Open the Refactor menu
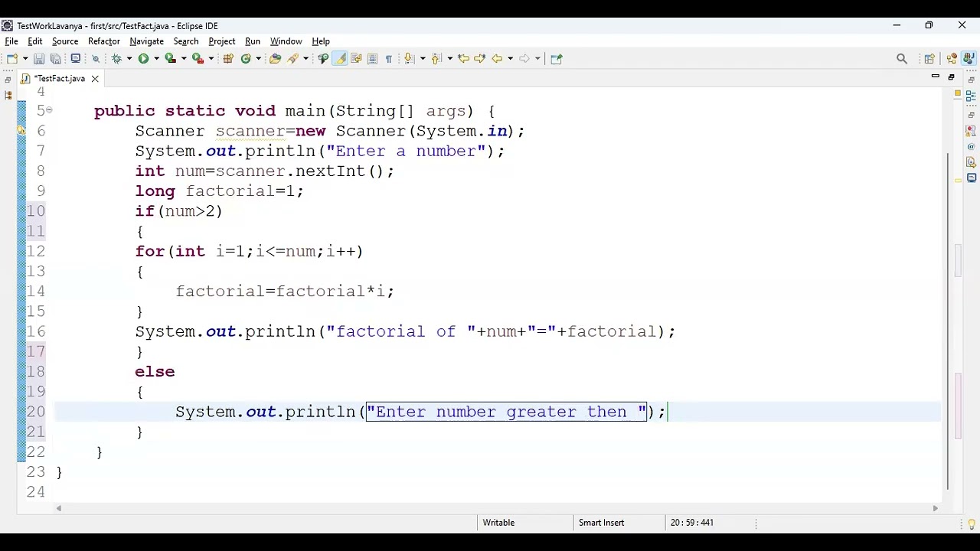 click(104, 41)
